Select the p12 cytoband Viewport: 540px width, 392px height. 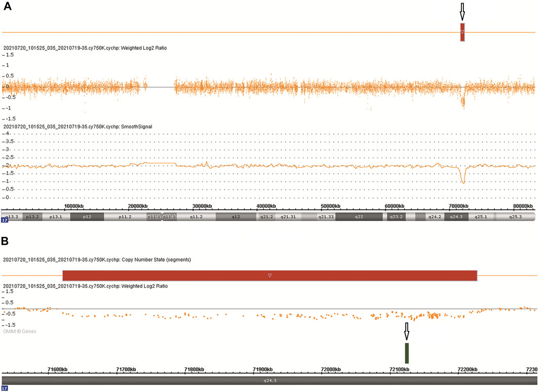(87, 217)
